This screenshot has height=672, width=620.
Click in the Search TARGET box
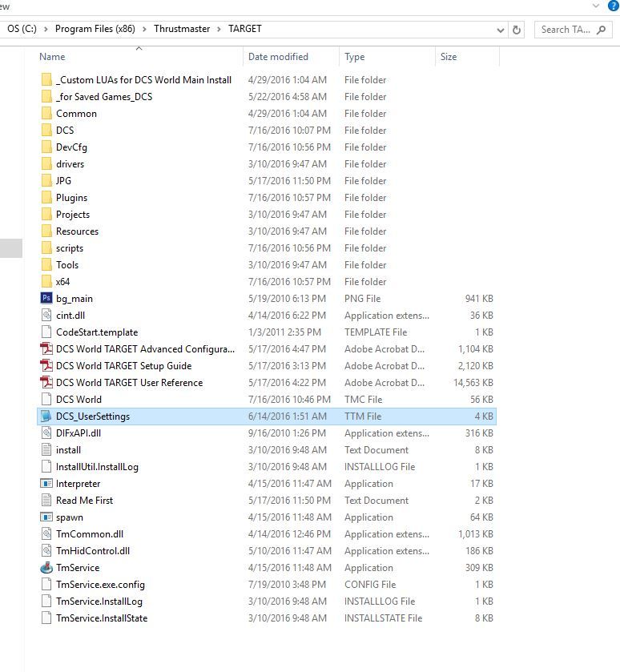(566, 30)
